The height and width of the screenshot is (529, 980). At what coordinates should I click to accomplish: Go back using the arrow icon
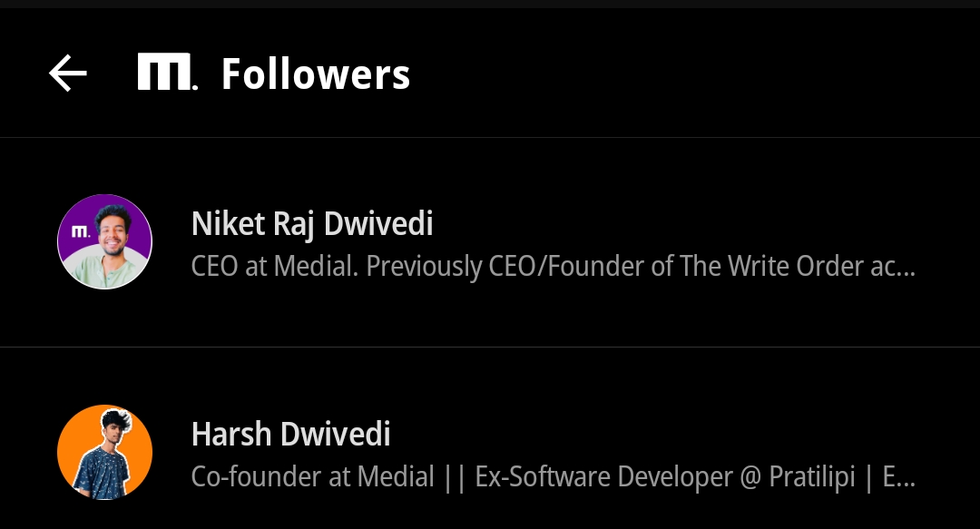pyautogui.click(x=68, y=73)
